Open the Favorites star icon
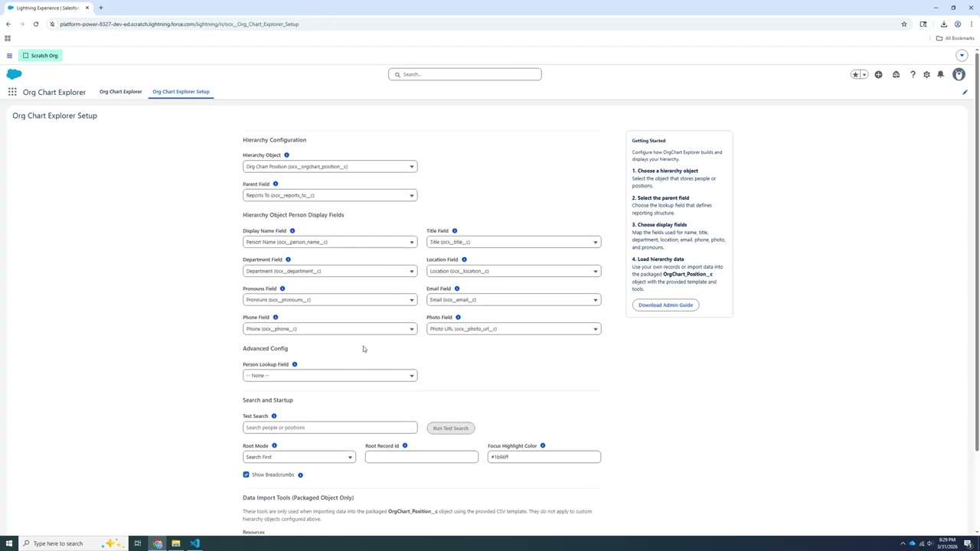The height and width of the screenshot is (551, 980). 855,74
